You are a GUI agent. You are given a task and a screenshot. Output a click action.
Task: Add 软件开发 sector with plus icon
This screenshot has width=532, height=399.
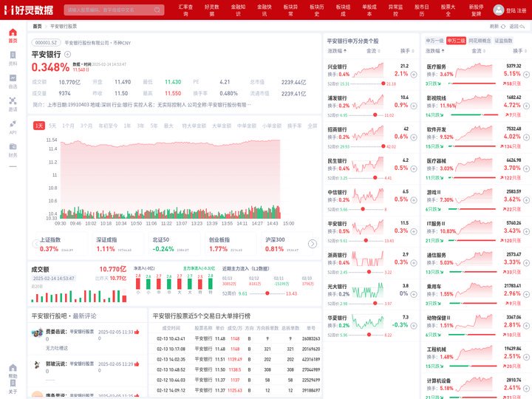tap(526, 137)
